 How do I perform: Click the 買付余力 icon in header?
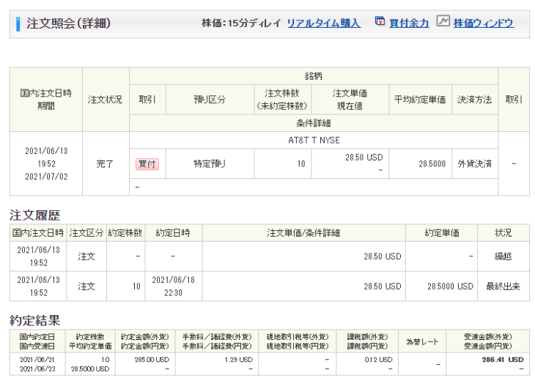(x=380, y=22)
